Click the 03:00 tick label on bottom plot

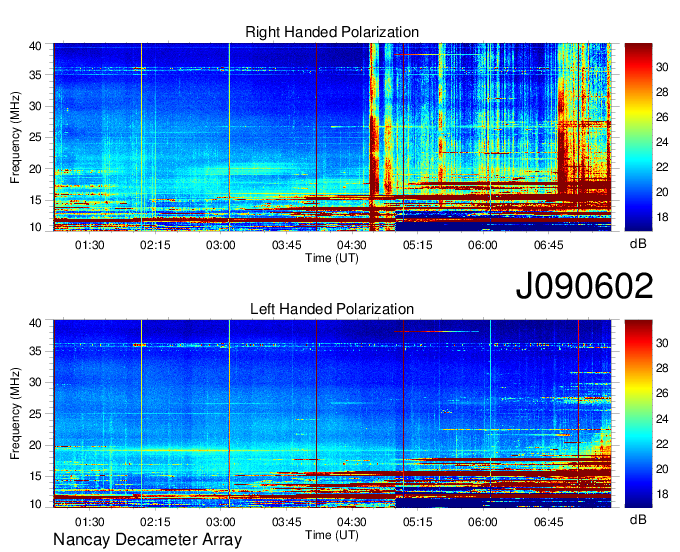[220, 522]
